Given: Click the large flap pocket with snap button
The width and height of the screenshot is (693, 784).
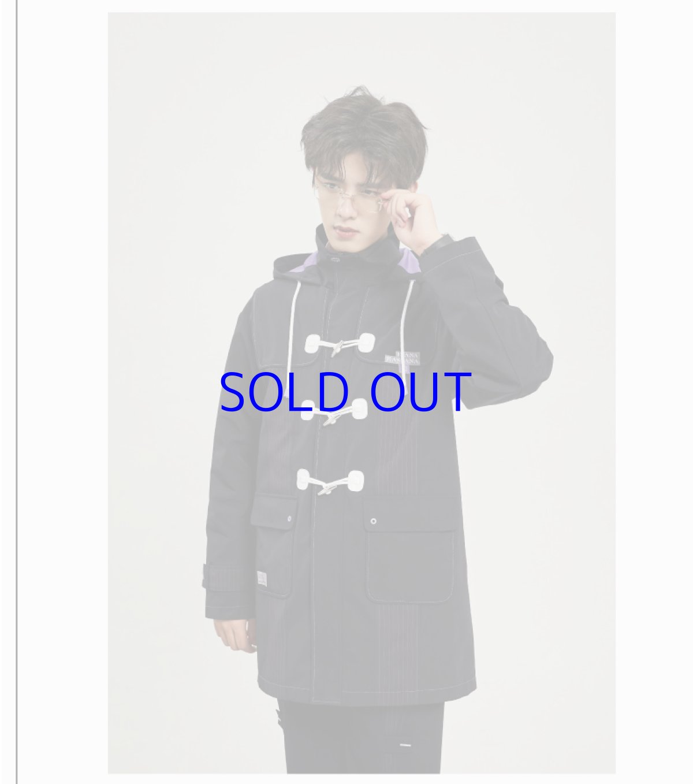Looking at the screenshot, I should coord(409,556).
